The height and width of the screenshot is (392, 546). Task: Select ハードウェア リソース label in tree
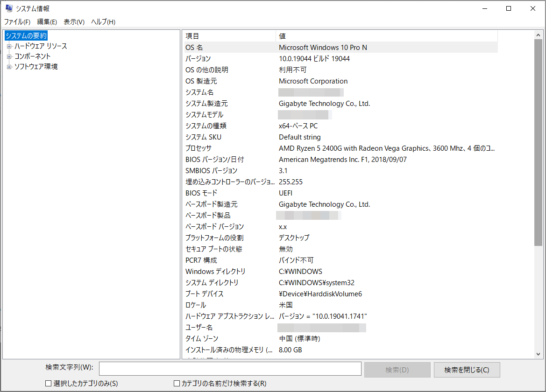point(41,46)
